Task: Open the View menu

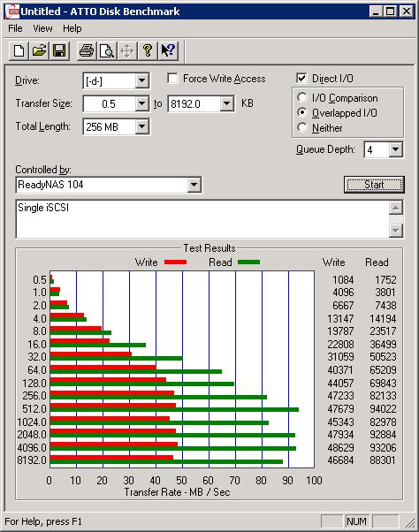Action: coord(42,28)
